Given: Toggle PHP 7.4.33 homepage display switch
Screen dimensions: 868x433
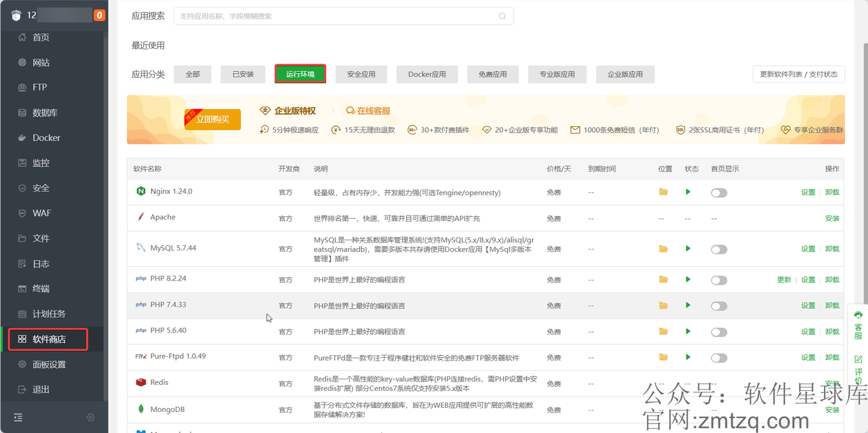Looking at the screenshot, I should click(719, 306).
